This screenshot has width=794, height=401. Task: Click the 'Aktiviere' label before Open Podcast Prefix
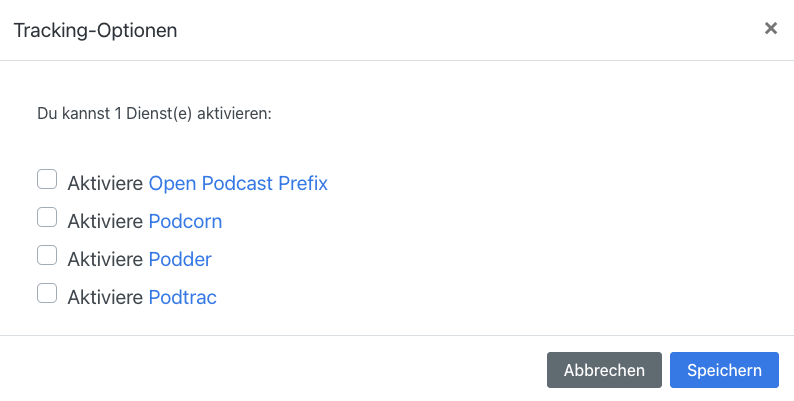(106, 183)
